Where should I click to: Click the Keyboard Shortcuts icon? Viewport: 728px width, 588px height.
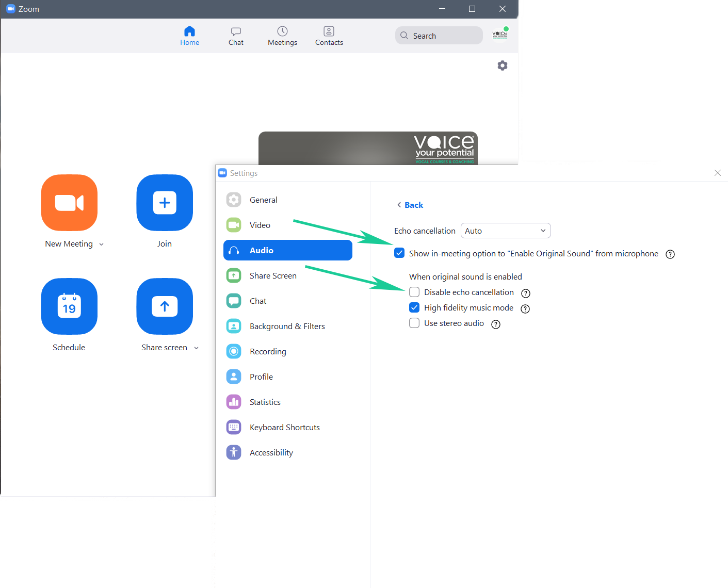click(234, 427)
